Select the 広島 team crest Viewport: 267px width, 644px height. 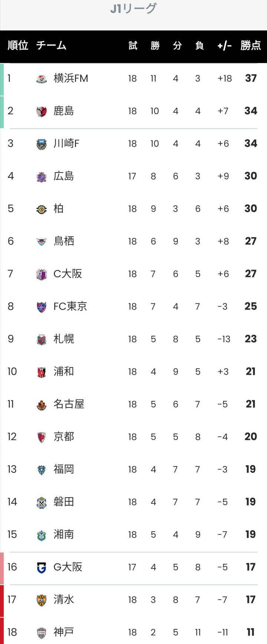click(x=42, y=176)
